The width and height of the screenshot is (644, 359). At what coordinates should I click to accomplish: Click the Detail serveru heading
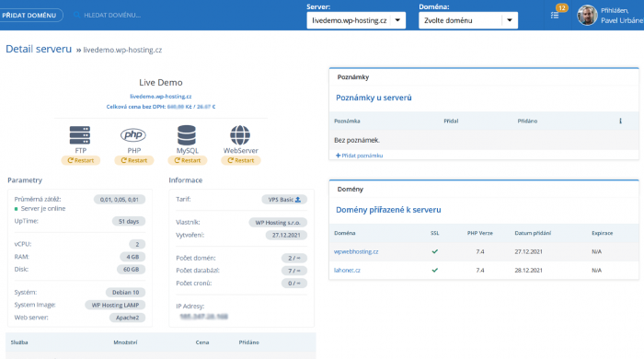[x=39, y=49]
